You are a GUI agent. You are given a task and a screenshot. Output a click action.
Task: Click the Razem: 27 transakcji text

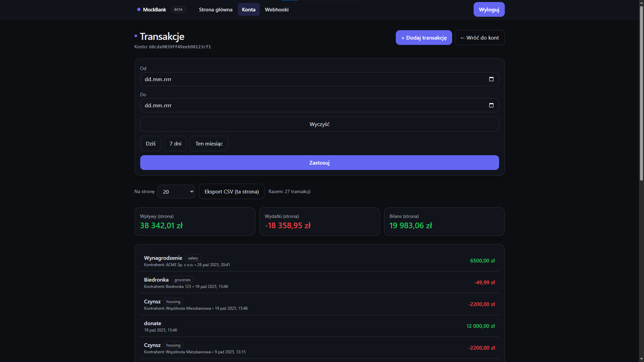(x=289, y=191)
